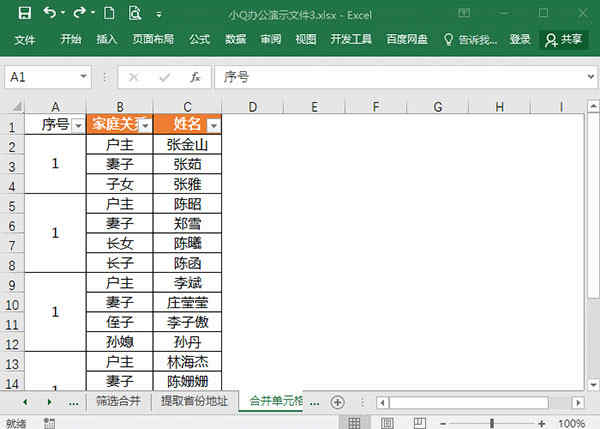Select column D header

[253, 107]
